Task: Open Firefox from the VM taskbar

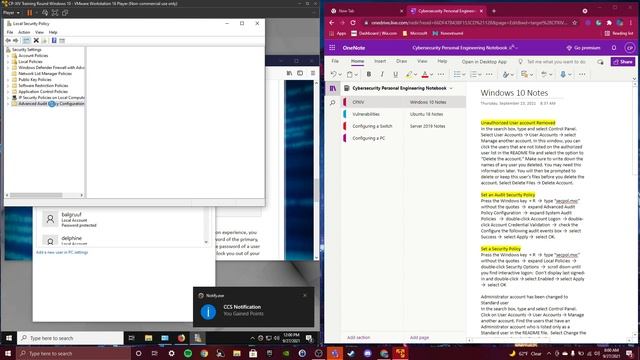Action: (181, 338)
